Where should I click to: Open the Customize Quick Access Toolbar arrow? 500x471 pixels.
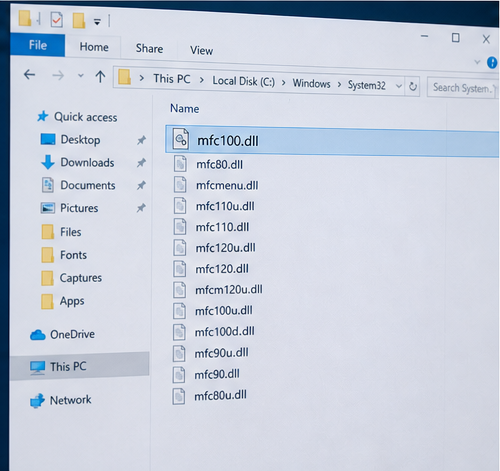(x=97, y=22)
